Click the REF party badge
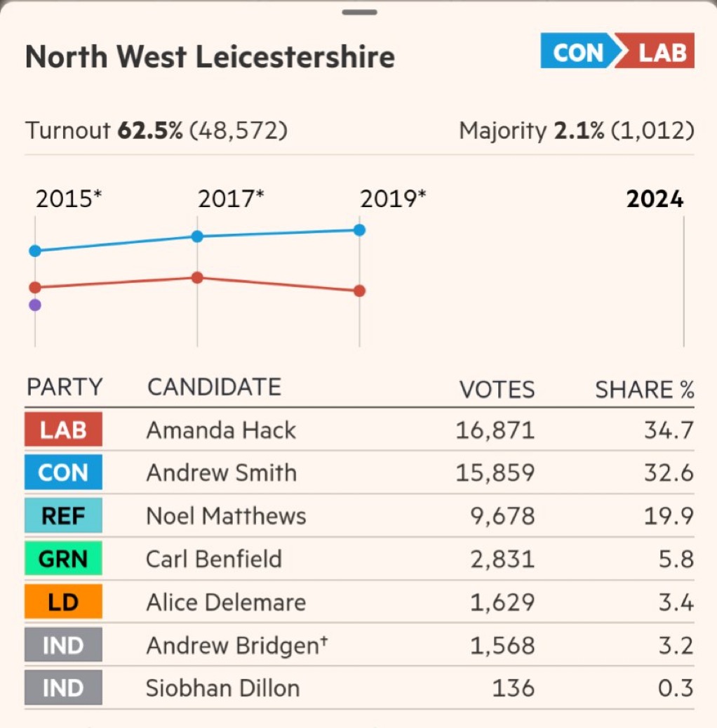Screen dimensions: 717x728 63,516
